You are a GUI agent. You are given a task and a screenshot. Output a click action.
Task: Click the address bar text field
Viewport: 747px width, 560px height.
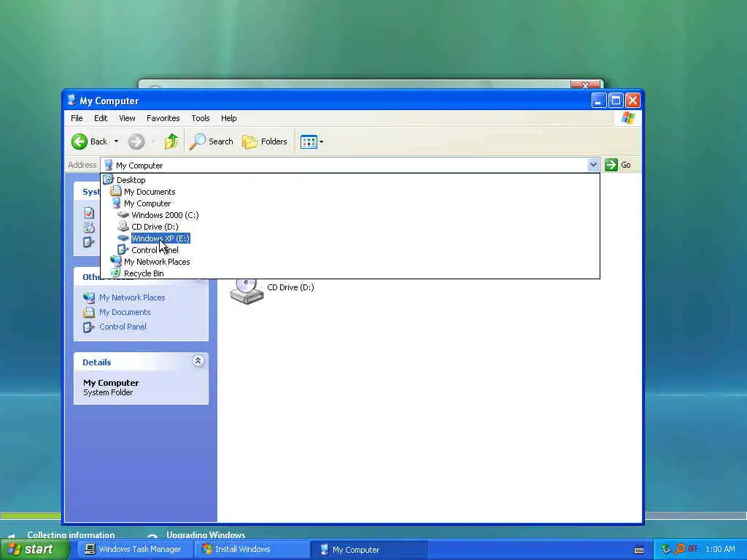(x=345, y=166)
